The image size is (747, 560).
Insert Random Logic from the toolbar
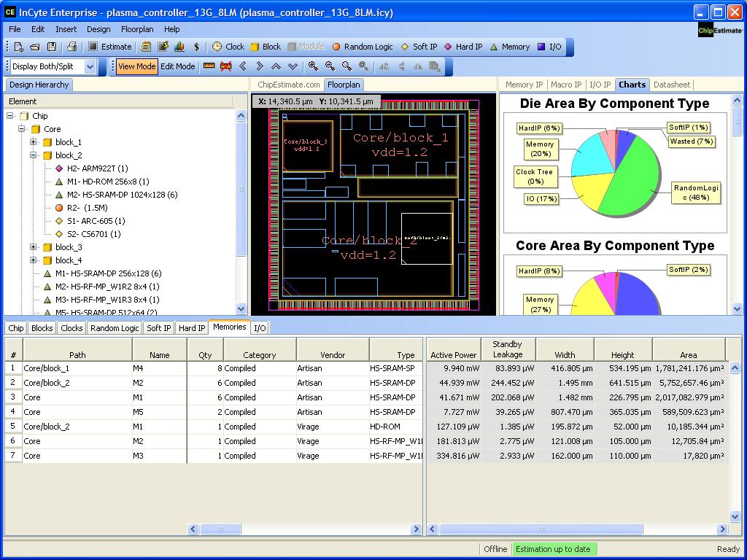coord(363,47)
